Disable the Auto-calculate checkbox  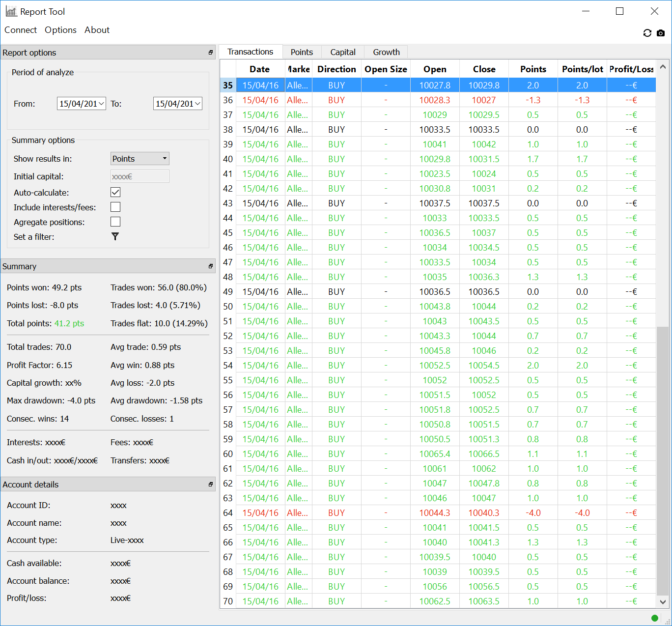click(115, 192)
